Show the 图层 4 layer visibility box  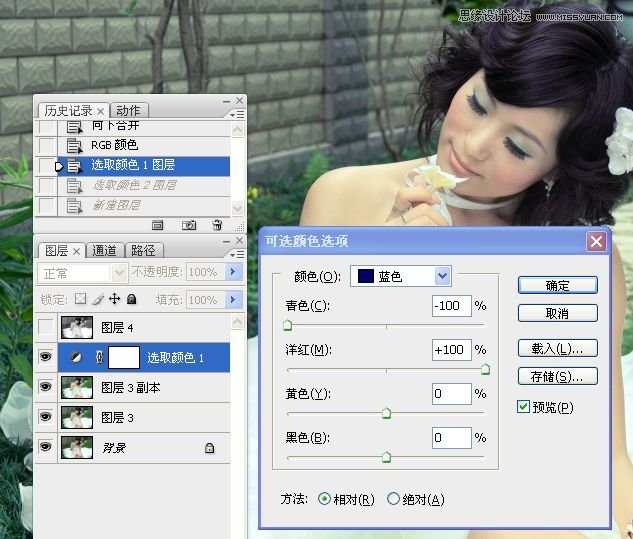click(x=46, y=327)
